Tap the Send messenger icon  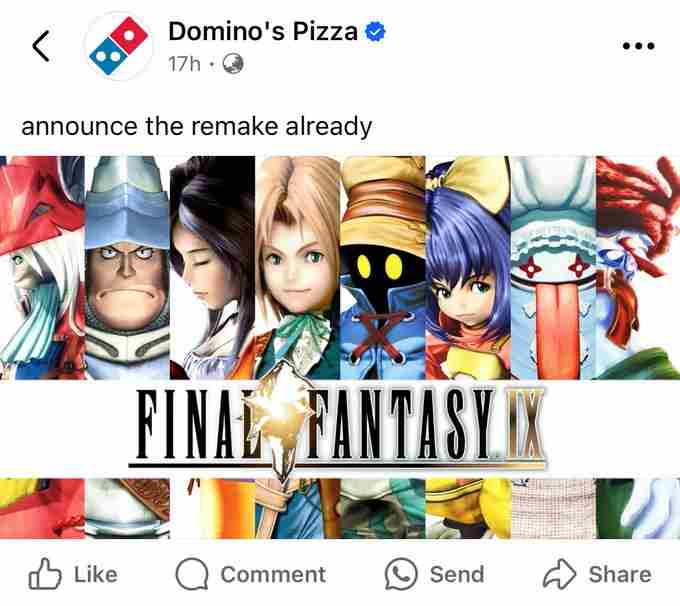(x=400, y=574)
